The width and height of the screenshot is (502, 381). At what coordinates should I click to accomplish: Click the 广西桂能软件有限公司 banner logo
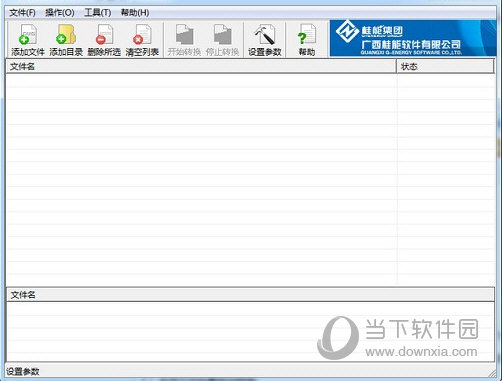click(413, 38)
